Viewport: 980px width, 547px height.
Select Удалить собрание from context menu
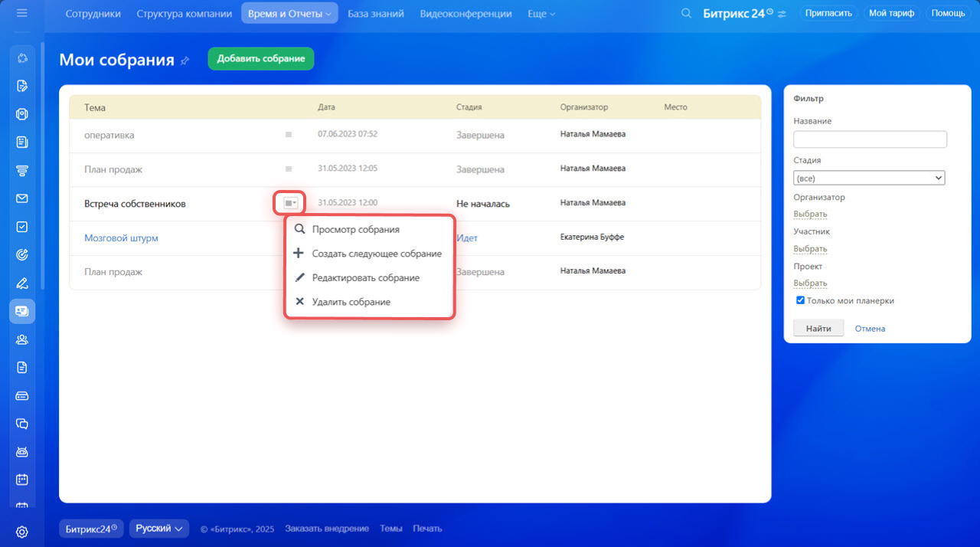351,302
